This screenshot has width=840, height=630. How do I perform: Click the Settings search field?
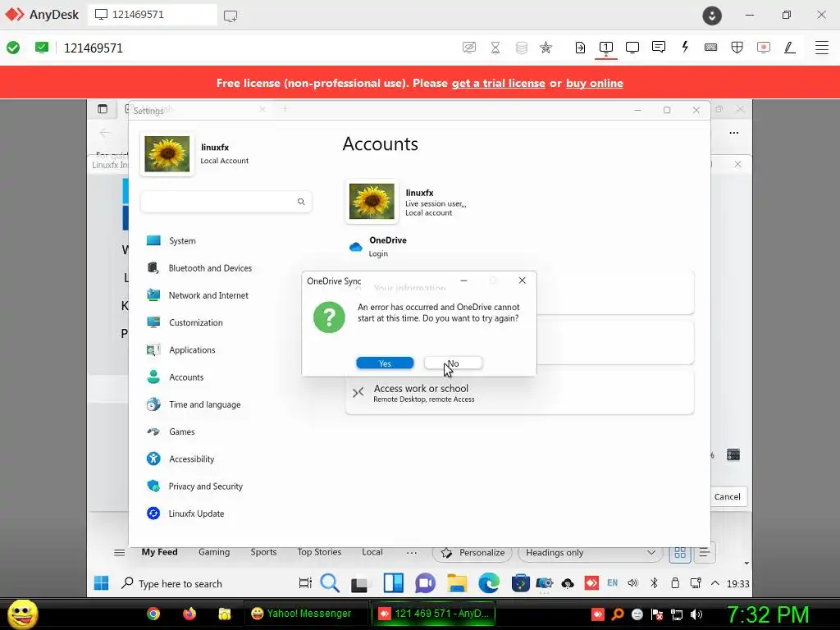tap(226, 202)
